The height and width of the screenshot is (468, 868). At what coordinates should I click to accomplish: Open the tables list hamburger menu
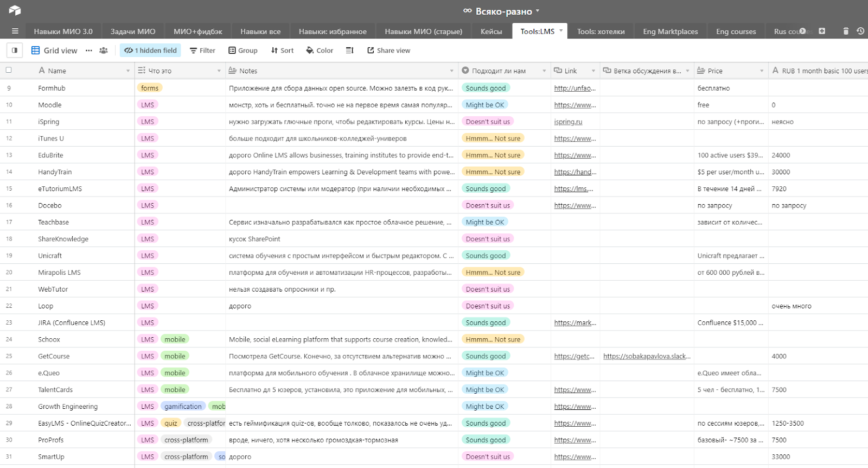click(x=15, y=31)
